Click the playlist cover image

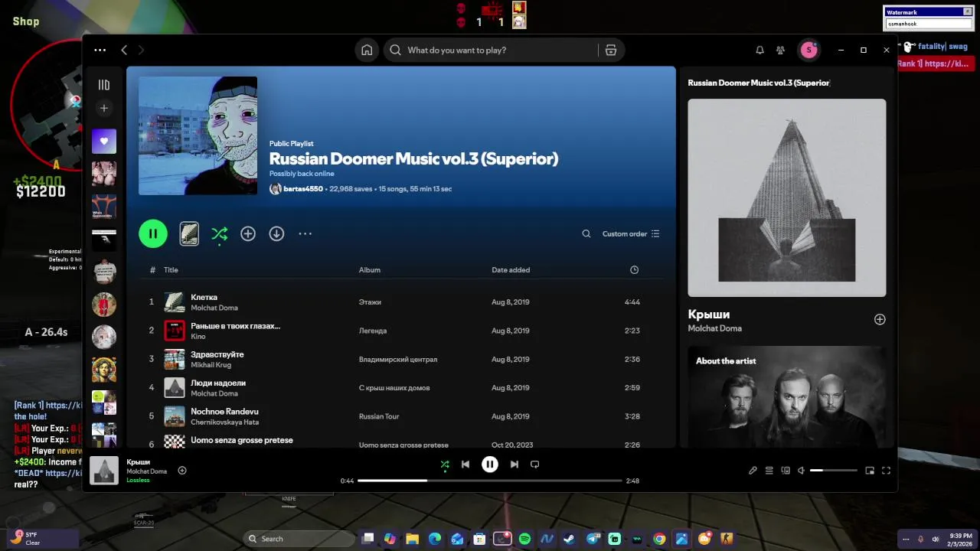click(198, 136)
